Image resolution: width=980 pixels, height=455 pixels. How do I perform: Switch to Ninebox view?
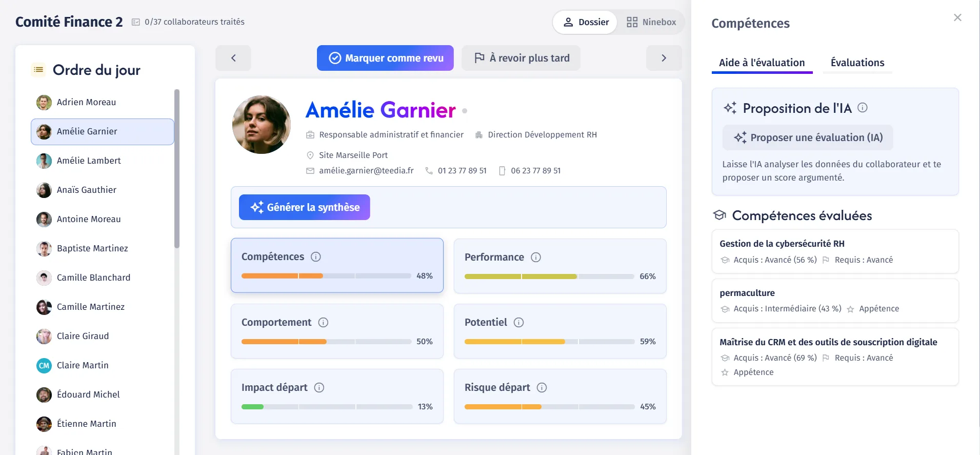point(651,22)
